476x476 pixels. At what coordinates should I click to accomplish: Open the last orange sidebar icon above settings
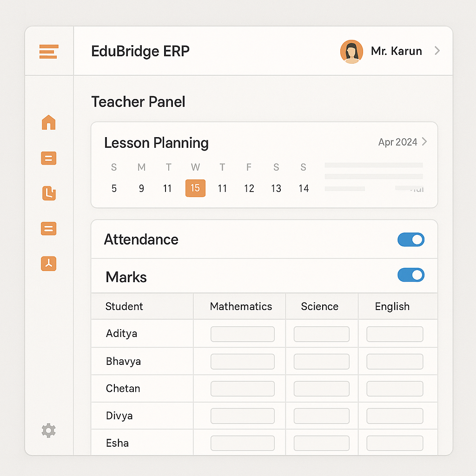click(x=48, y=264)
